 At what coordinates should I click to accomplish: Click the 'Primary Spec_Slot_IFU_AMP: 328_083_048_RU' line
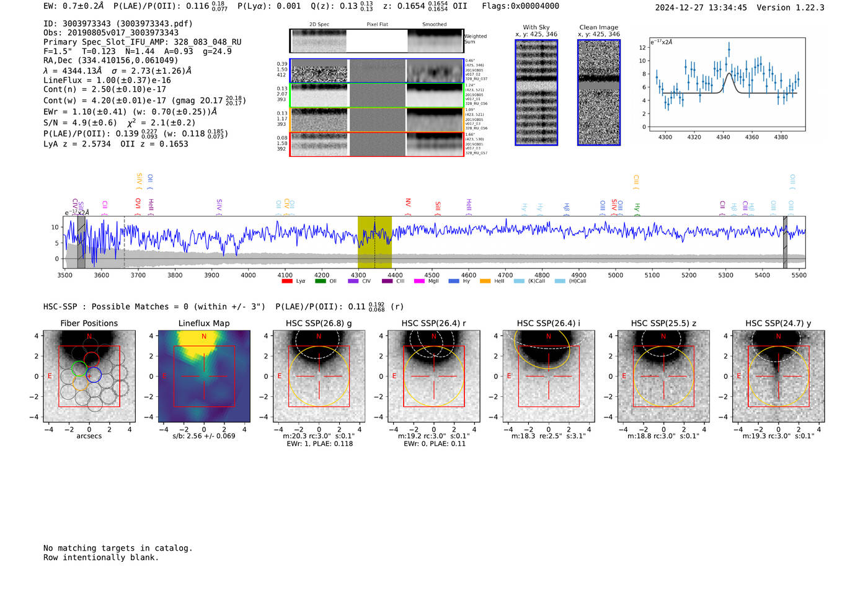143,42
